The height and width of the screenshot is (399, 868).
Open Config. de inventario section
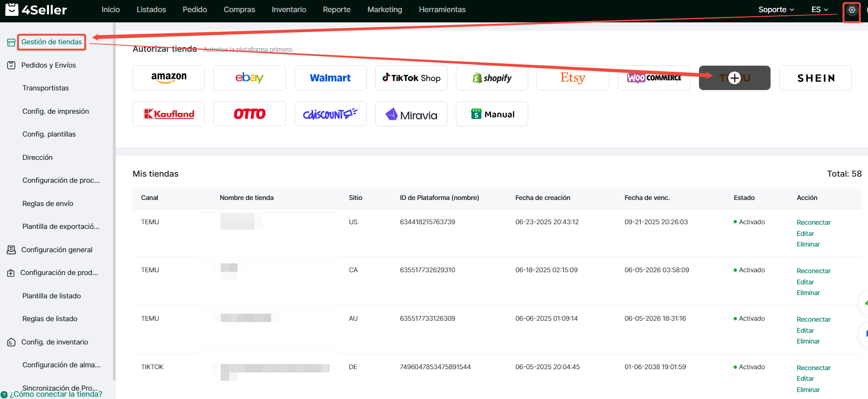[55, 342]
